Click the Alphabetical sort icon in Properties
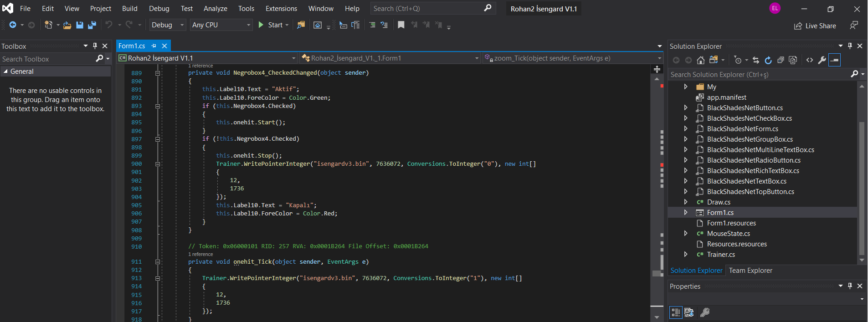This screenshot has width=868, height=322. click(x=689, y=312)
